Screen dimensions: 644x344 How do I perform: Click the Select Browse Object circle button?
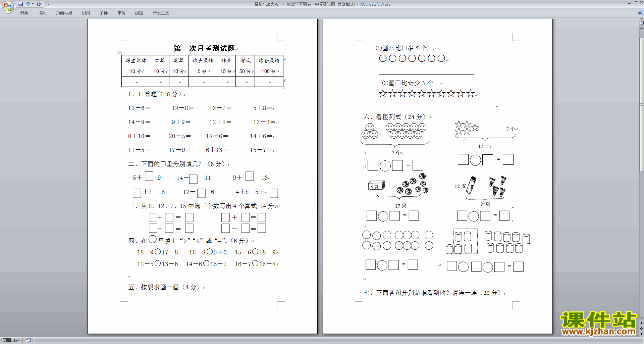point(642,329)
